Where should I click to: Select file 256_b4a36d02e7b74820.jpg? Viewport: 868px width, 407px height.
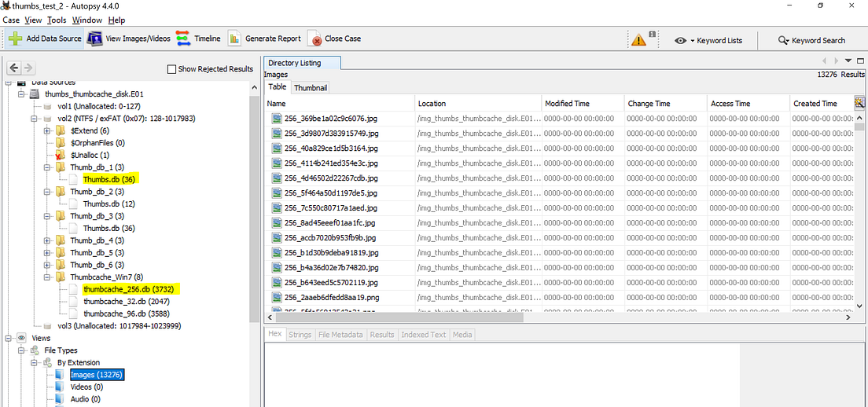coord(331,268)
